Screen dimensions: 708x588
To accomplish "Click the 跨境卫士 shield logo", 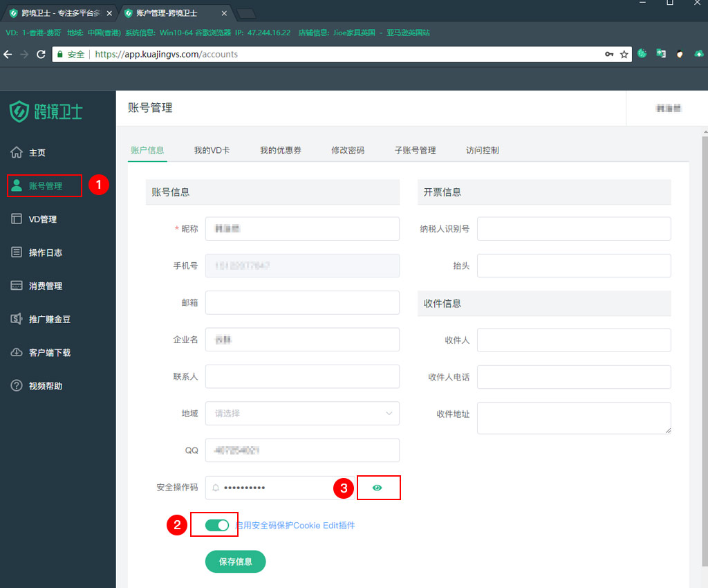I will coord(19,111).
